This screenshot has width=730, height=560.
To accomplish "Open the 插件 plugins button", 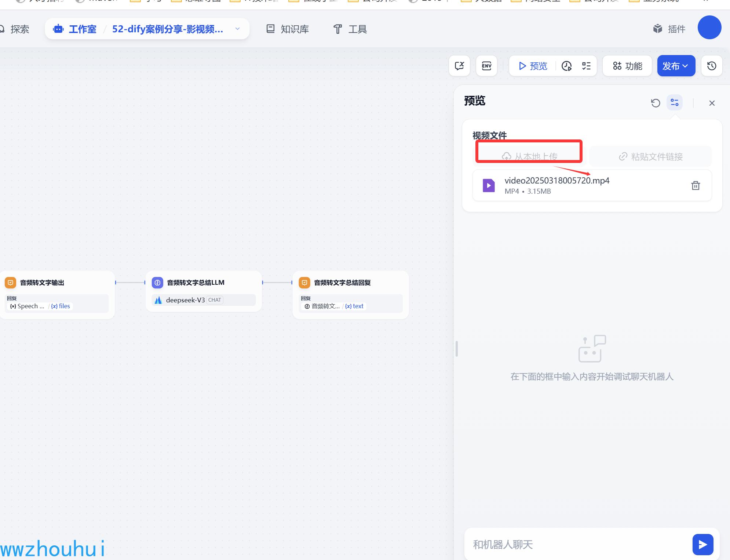I will click(669, 29).
